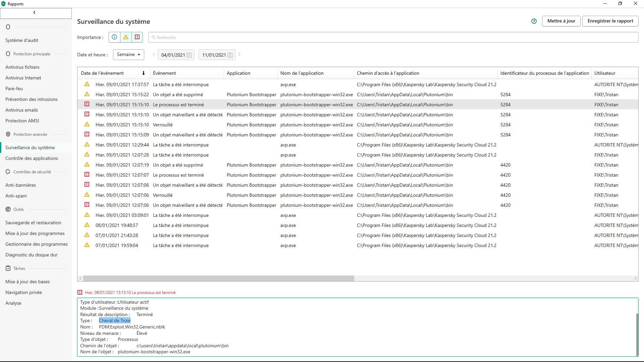Screen dimensions: 644x362
Task: Toggle informational importance filter
Action: tap(114, 37)
